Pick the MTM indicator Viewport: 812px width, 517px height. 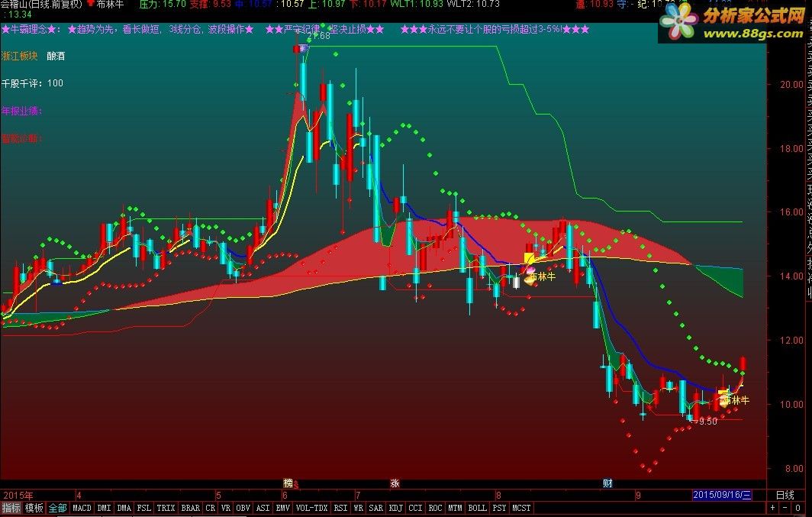[x=455, y=508]
